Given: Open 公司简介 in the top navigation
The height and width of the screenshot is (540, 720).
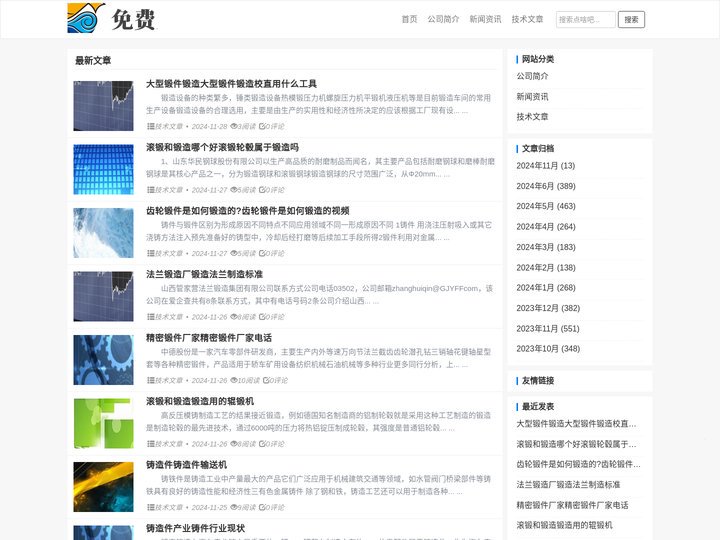Looking at the screenshot, I should click(443, 19).
